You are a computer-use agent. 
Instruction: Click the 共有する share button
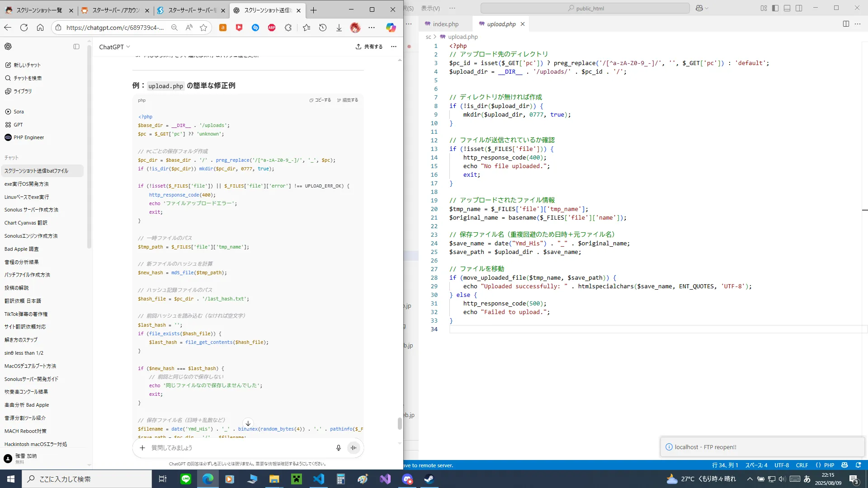tap(369, 47)
